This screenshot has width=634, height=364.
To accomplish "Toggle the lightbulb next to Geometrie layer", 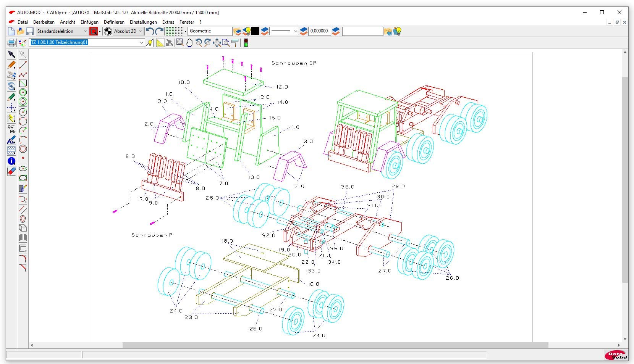I will tap(247, 31).
